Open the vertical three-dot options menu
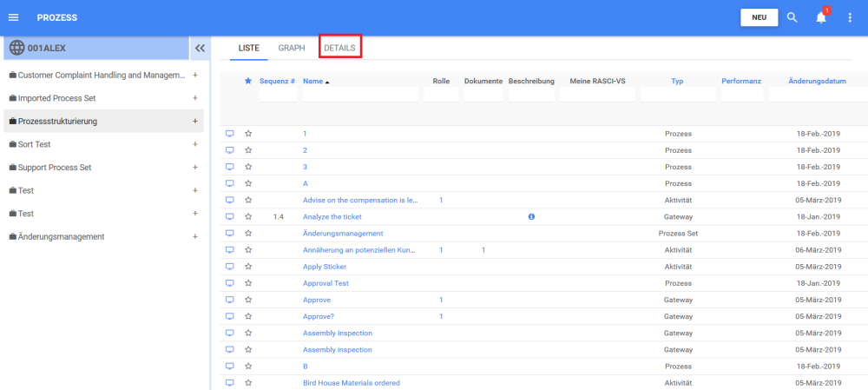The image size is (868, 390). (850, 17)
